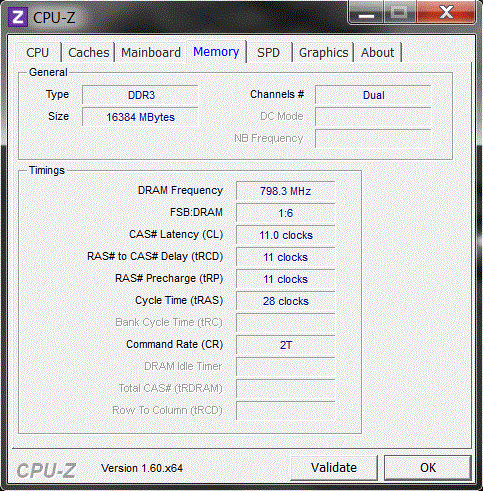Show the About tab
The height and width of the screenshot is (491, 483).
[377, 53]
